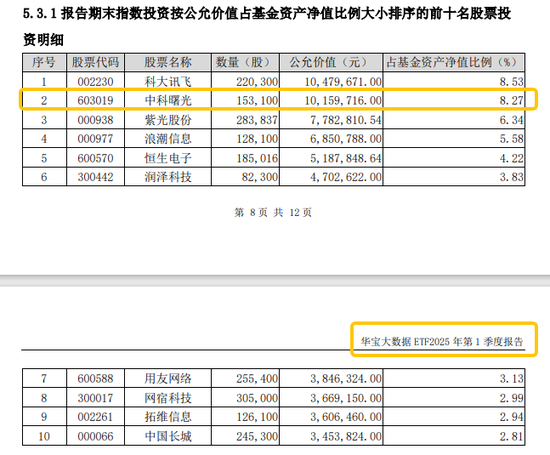
Task: Click fair value 3,606,460.00
Action: click(x=346, y=417)
